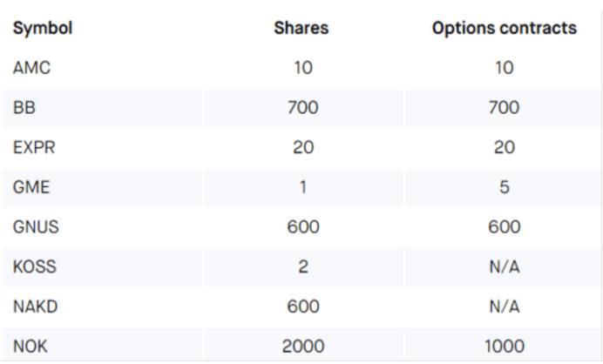Viewport: 603px width, 364px height.
Task: Click the Shares value for AMC
Action: [x=302, y=68]
